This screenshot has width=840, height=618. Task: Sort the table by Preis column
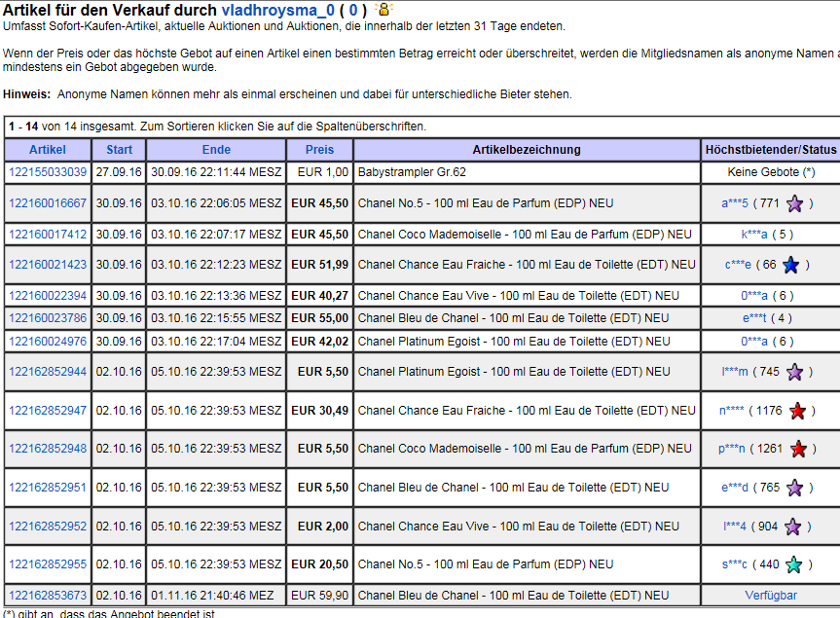(320, 150)
